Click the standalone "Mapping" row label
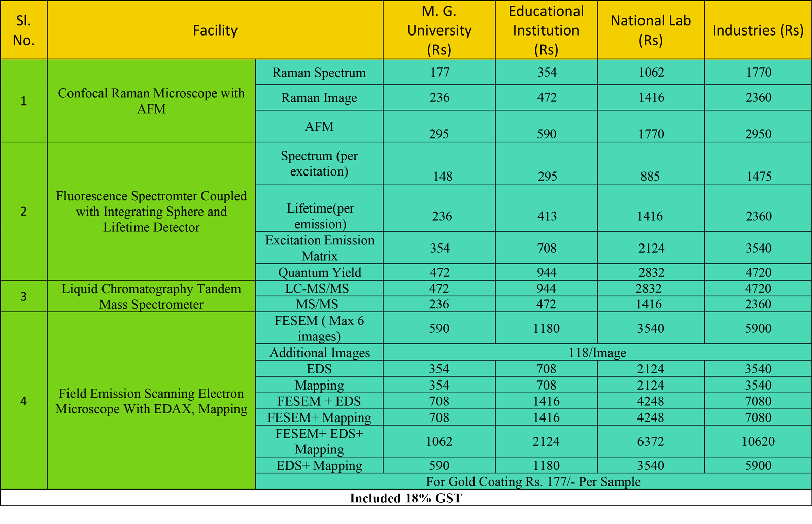 click(x=319, y=385)
